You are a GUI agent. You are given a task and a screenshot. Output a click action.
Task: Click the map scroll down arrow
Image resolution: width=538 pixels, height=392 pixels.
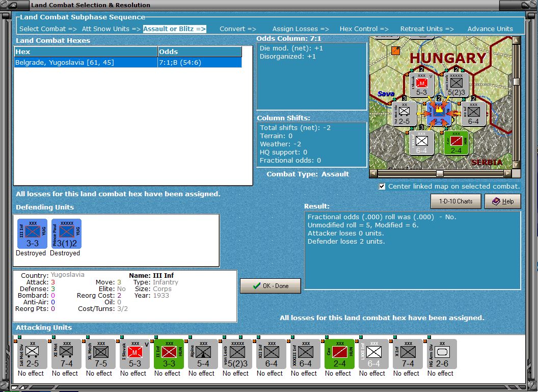coord(516,165)
